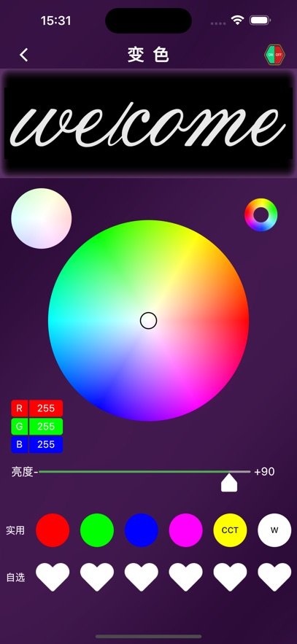Open the color ring mode icon
The image size is (297, 644).
click(x=261, y=215)
